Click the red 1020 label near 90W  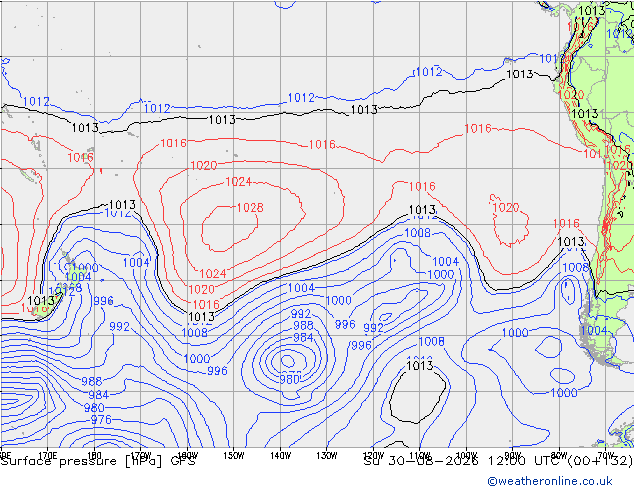pyautogui.click(x=506, y=208)
